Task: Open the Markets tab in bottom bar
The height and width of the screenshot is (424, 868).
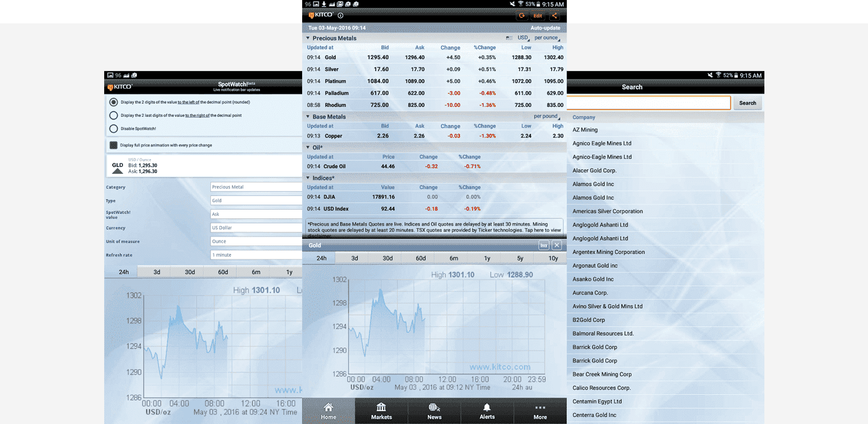Action: (x=381, y=411)
